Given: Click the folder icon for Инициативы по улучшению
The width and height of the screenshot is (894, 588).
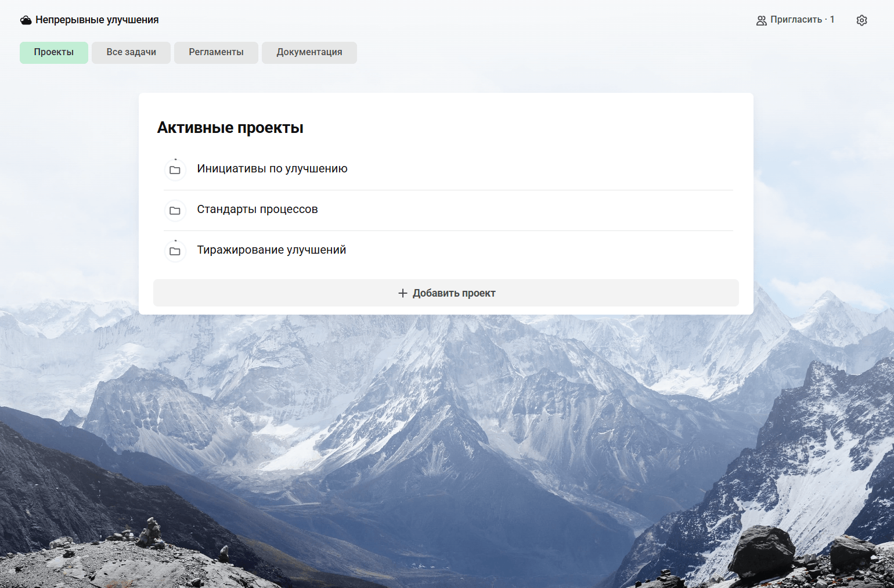Looking at the screenshot, I should tap(175, 170).
